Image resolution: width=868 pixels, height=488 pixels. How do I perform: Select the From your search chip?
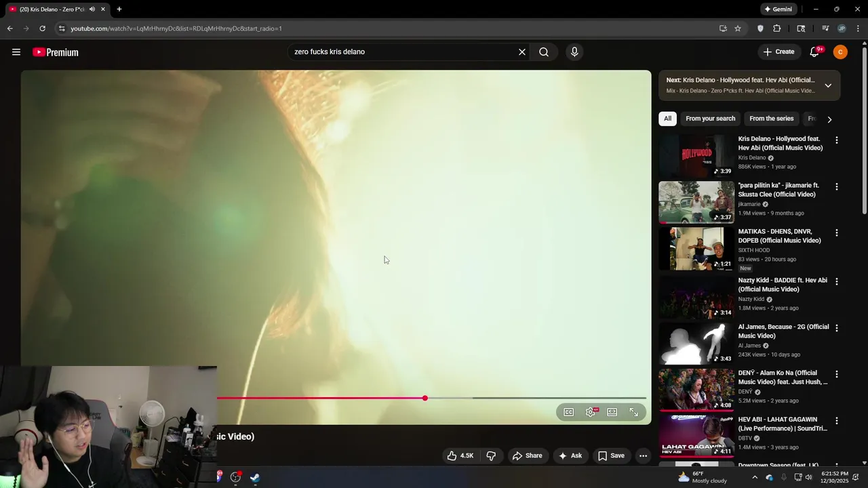coord(710,119)
